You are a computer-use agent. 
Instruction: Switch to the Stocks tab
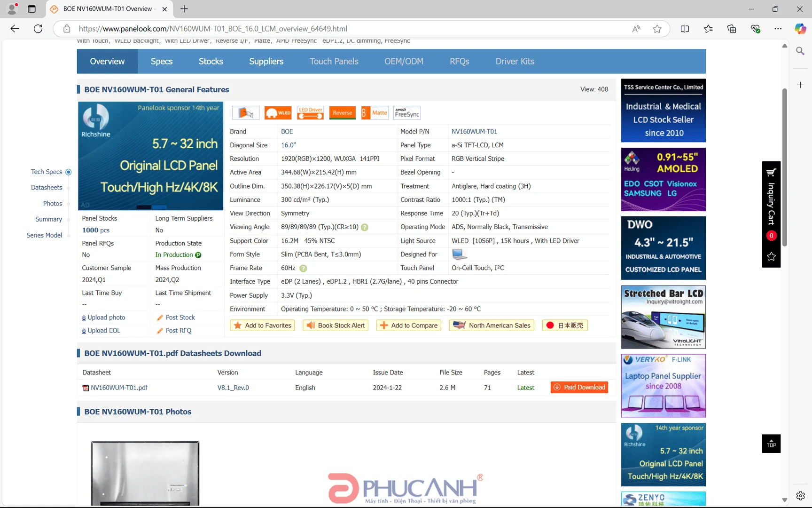pyautogui.click(x=211, y=62)
